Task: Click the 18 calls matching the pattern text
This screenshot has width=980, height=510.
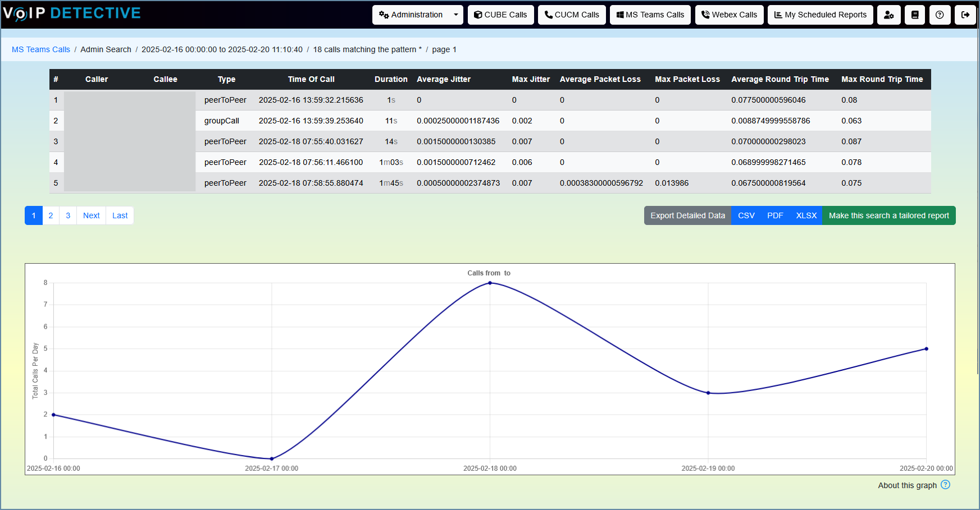Action: point(367,49)
